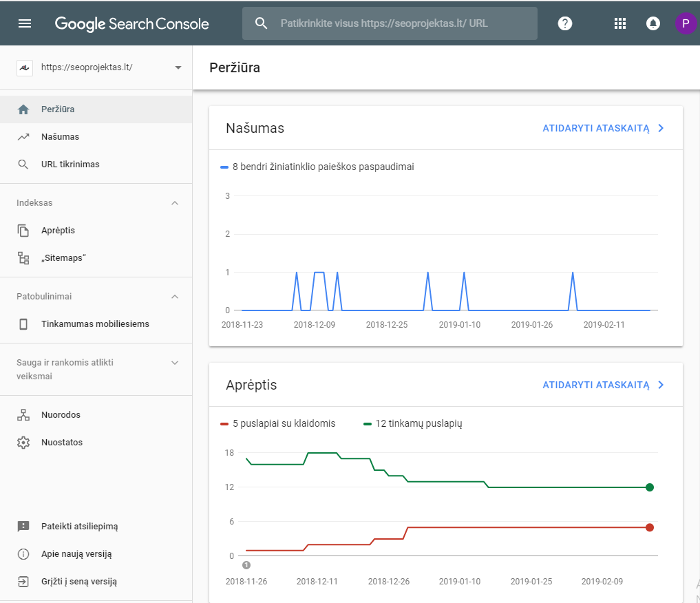The image size is (700, 603).
Task: Click the feedback icon beside Pateikti atsiliepimą
Action: (23, 526)
